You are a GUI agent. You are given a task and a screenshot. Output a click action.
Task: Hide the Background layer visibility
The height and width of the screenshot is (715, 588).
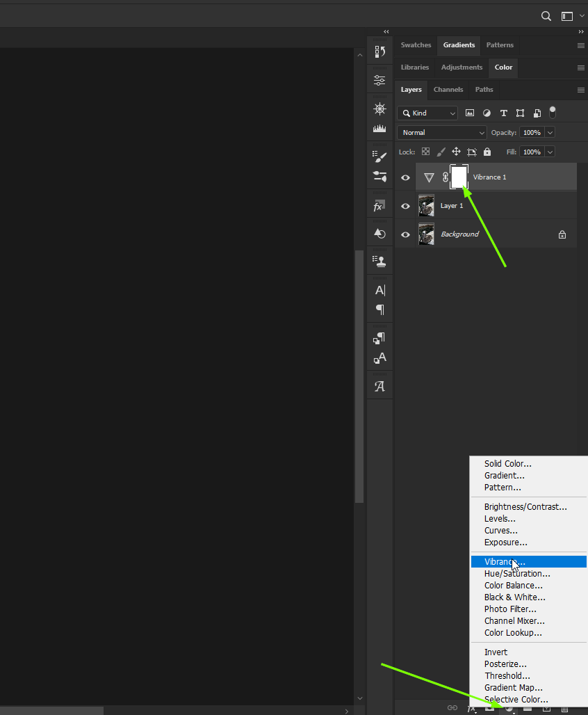[405, 234]
